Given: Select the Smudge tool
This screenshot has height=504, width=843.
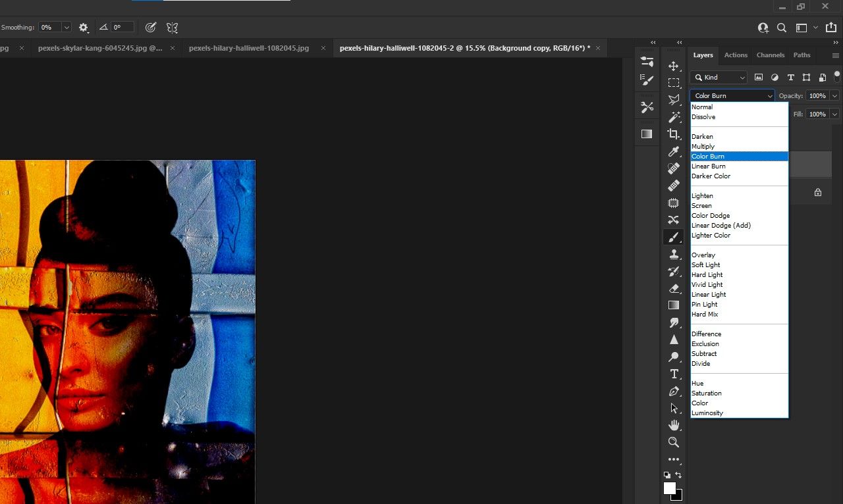Looking at the screenshot, I should click(674, 322).
